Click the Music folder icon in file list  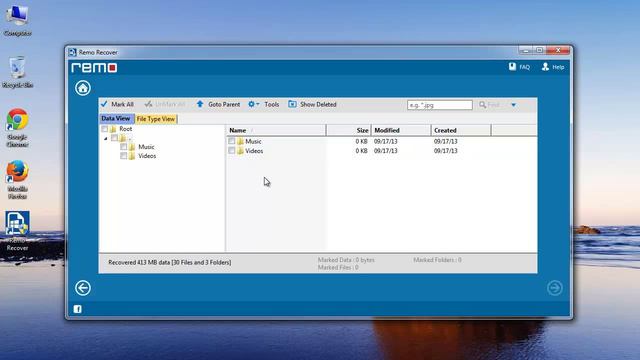pyautogui.click(x=240, y=141)
